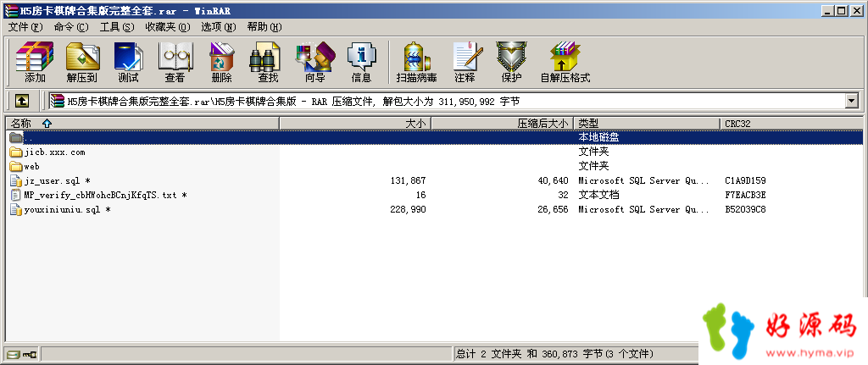This screenshot has width=868, height=365.
Task: Maximize the WinRAR window
Action: pyautogui.click(x=842, y=10)
